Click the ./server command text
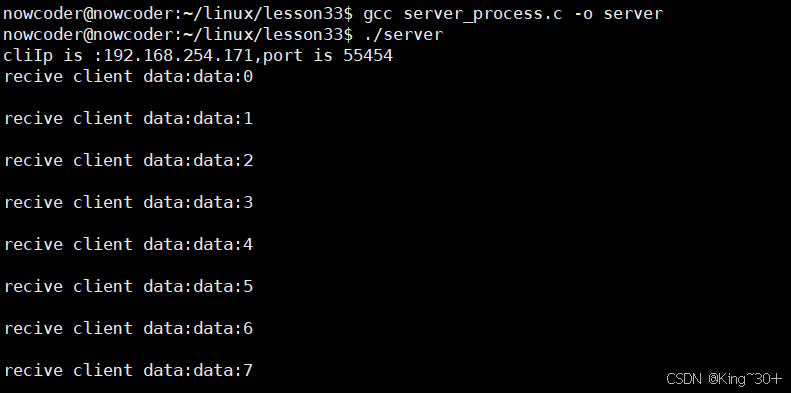Image resolution: width=791 pixels, height=393 pixels. 403,34
